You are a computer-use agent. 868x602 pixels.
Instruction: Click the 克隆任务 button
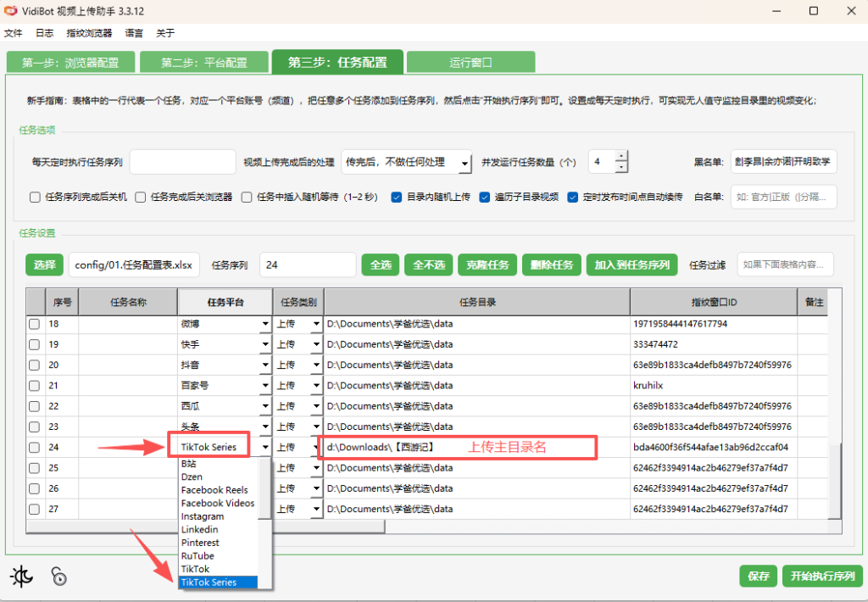(x=487, y=265)
